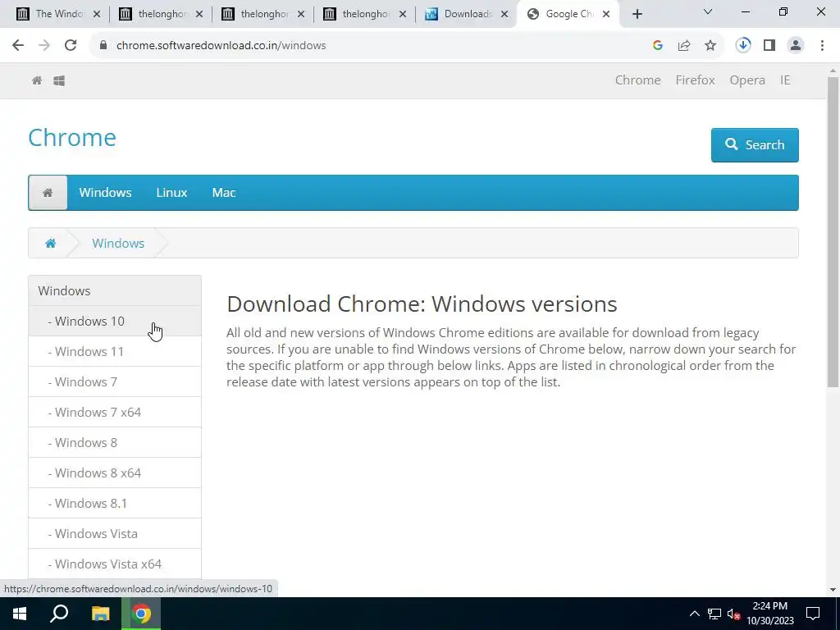Reload the page with the refresh icon
Screen dimensions: 840x630
point(71,46)
